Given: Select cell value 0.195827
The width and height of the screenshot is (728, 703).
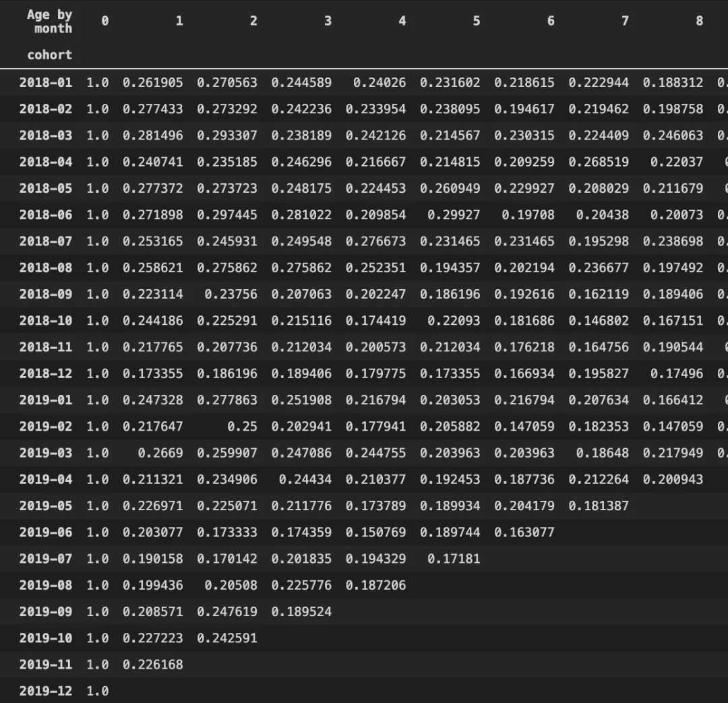Looking at the screenshot, I should click(599, 373).
